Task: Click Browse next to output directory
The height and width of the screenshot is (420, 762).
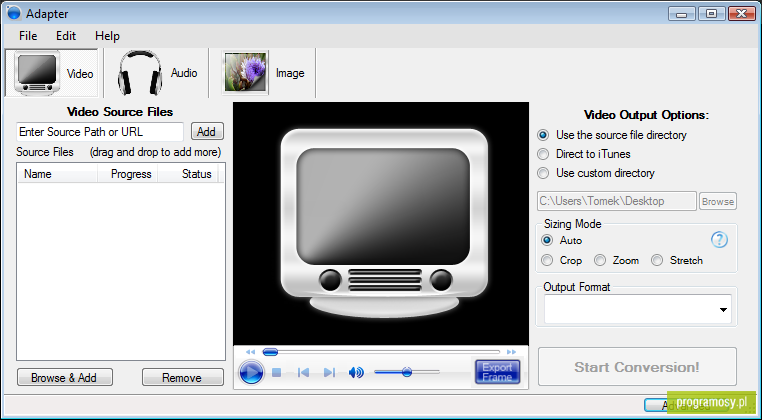Action: point(718,201)
